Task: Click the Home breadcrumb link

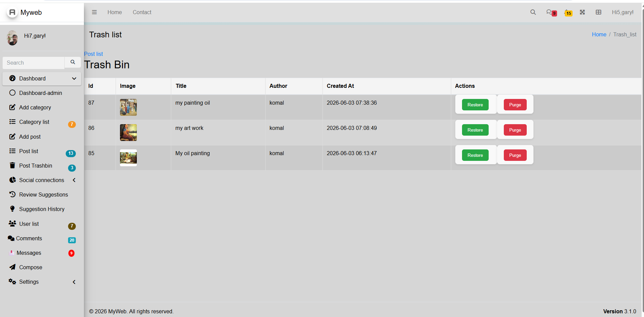Action: 599,34
